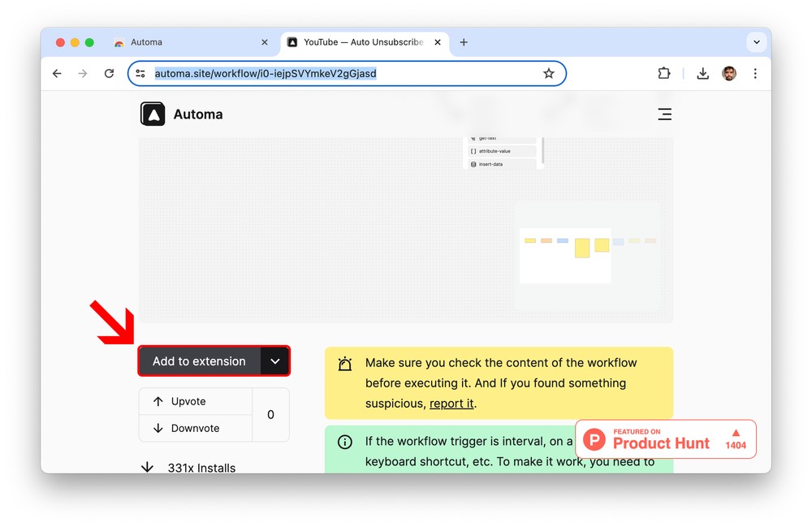Open a new tab with plus button
This screenshot has height=527, width=812.
464,42
